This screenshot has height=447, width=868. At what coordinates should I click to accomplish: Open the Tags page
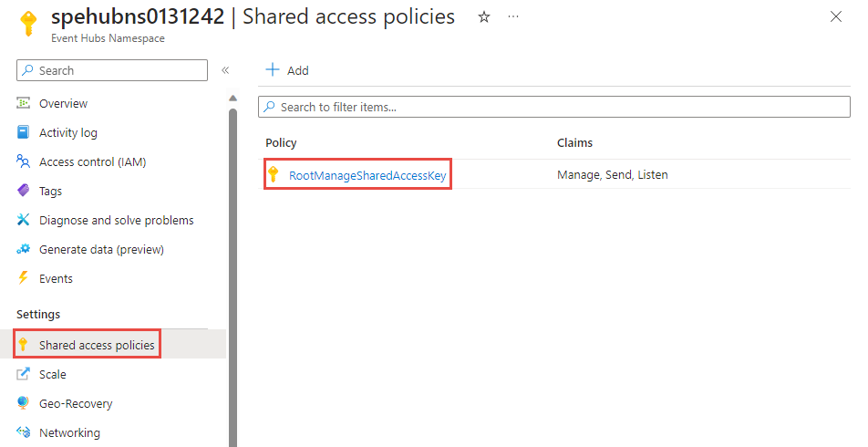[50, 192]
